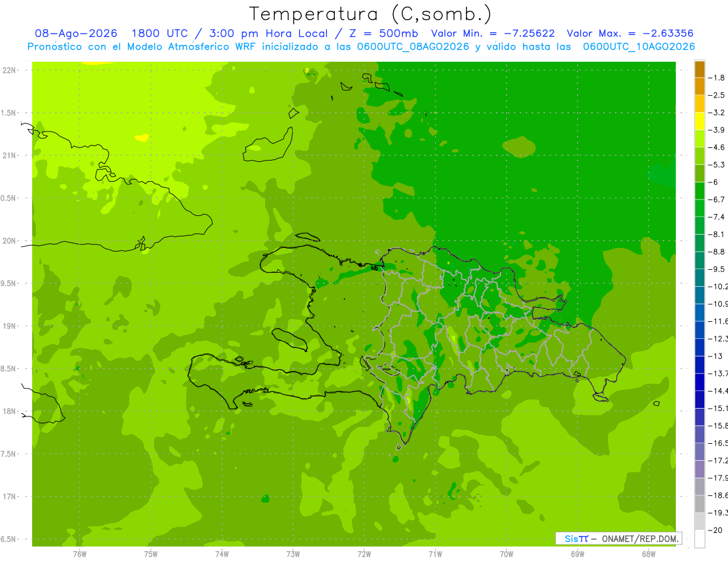The width and height of the screenshot is (728, 562).
Task: Click the '19N' latitude label
Action: (10, 326)
